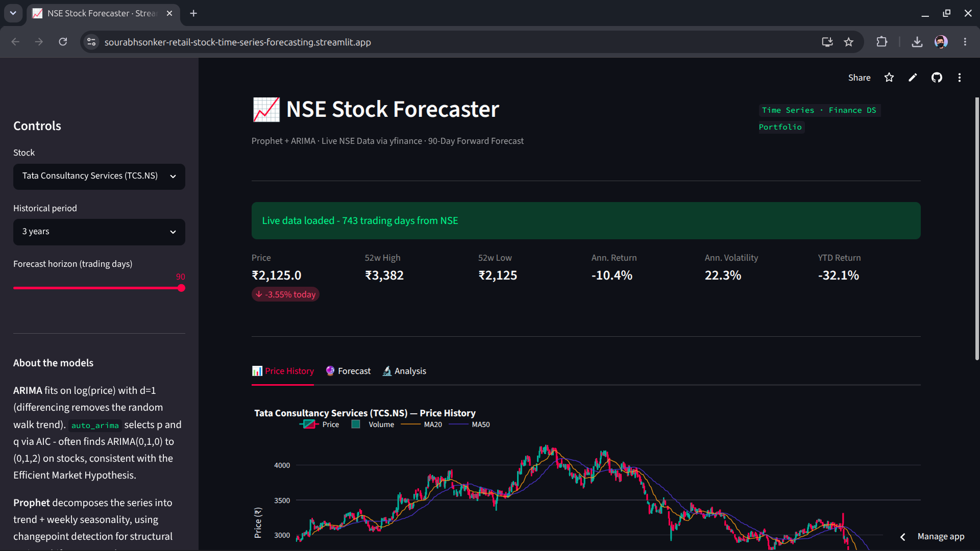Click the chart emoji icon beside the title
The height and width of the screenshot is (551, 980).
point(266,110)
